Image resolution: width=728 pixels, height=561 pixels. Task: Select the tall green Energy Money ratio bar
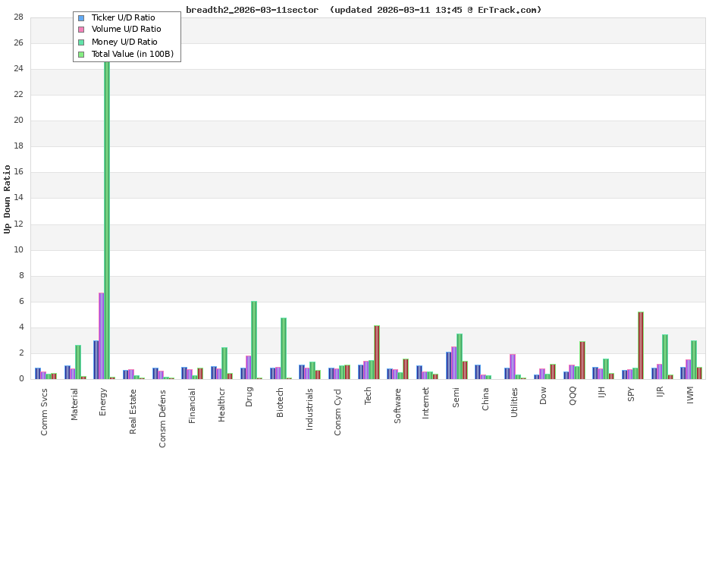(x=107, y=227)
